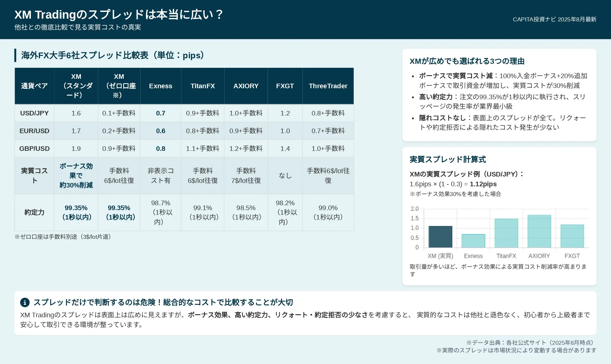The image size is (611, 364).
Task: Click Exness execution cell 98.7%（1秒以内）
Action: click(161, 212)
